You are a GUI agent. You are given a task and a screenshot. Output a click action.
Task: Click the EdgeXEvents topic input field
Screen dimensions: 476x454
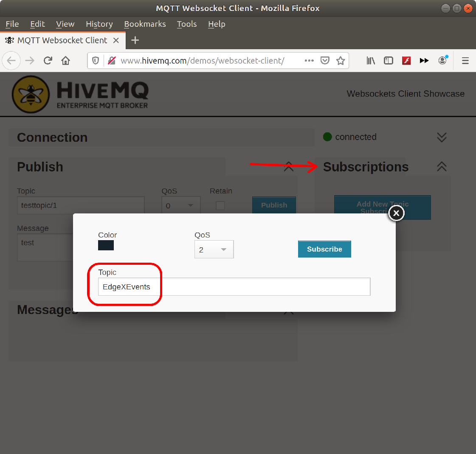click(234, 286)
